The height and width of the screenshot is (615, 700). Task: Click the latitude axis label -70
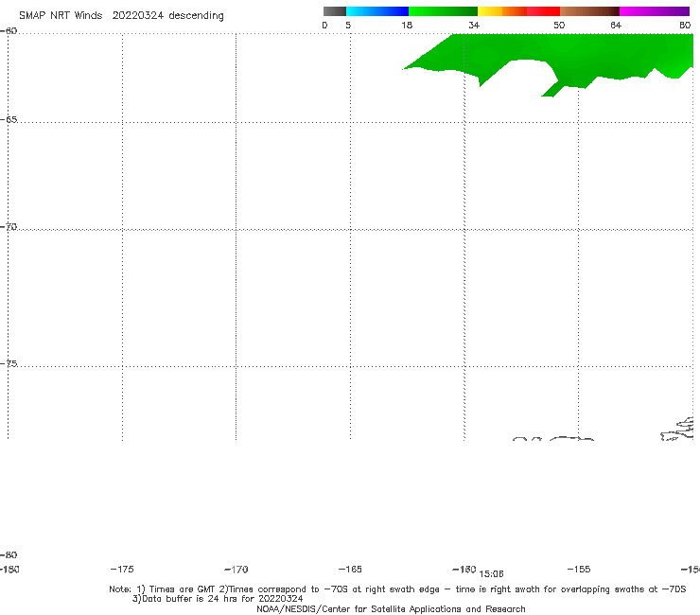coord(9,227)
